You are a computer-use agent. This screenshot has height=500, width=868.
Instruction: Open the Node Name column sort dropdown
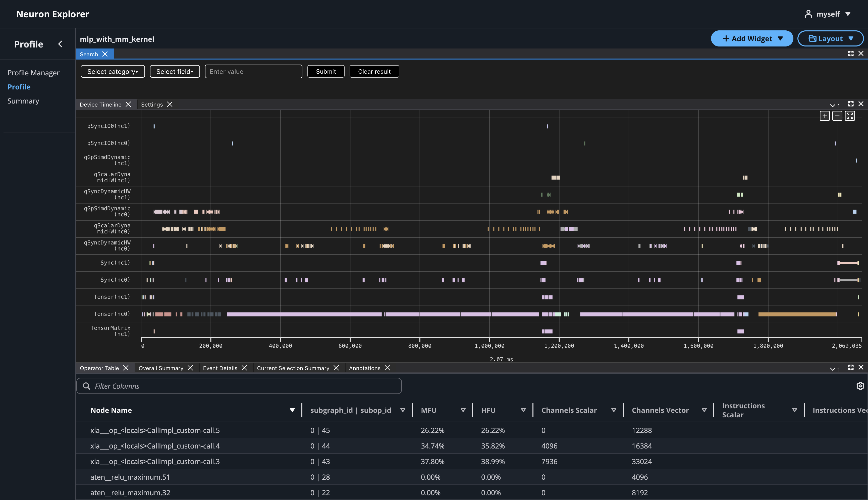tap(292, 410)
